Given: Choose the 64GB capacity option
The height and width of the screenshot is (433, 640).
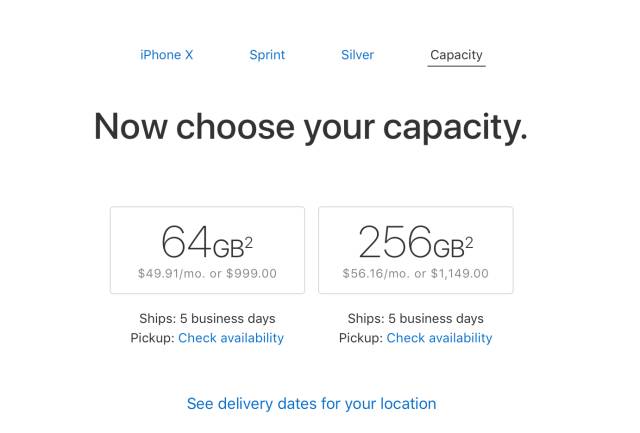Looking at the screenshot, I should pyautogui.click(x=207, y=250).
